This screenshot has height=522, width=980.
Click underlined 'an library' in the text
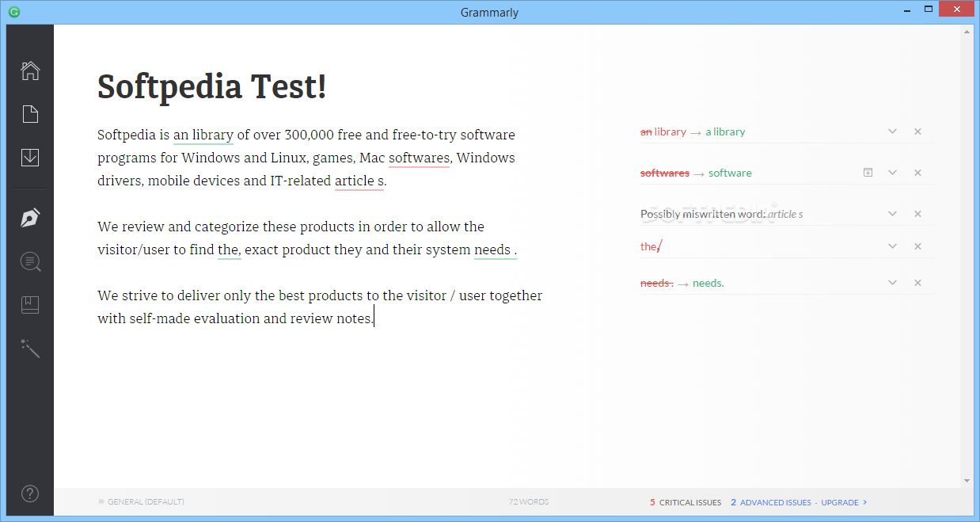(x=203, y=135)
